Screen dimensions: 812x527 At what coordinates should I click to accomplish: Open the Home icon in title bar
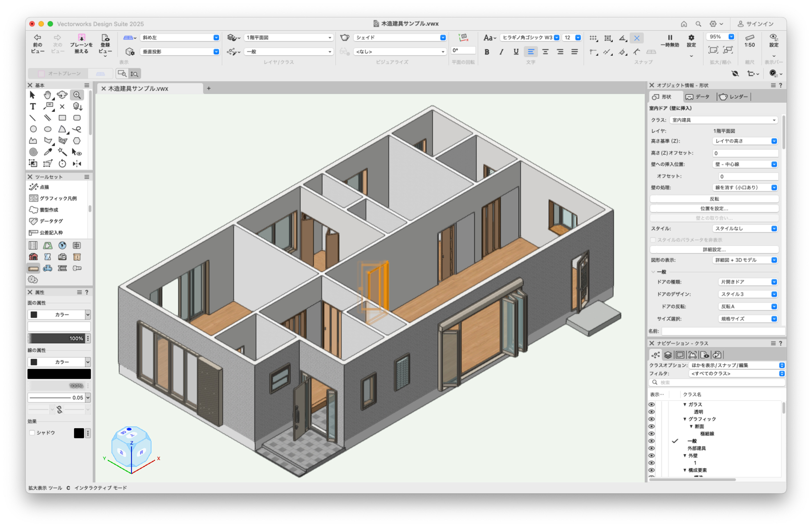[x=684, y=24]
